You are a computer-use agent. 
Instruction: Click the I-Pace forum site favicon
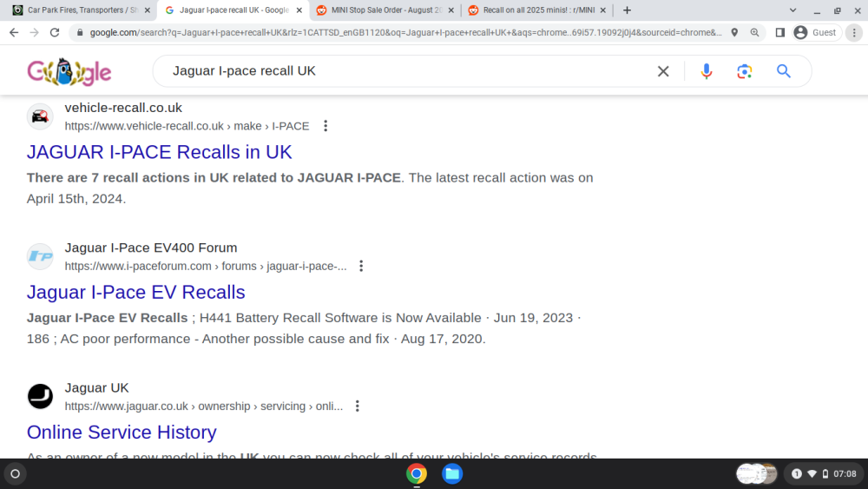(40, 256)
